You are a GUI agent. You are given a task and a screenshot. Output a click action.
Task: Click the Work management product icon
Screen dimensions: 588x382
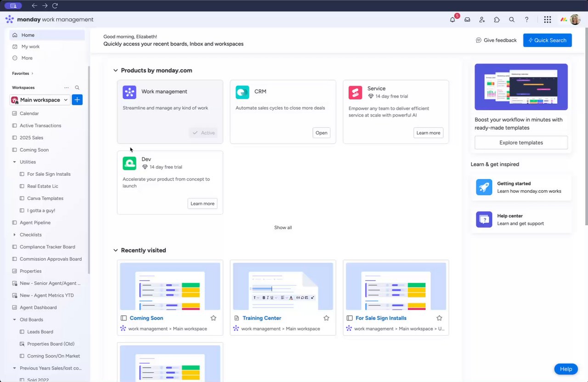tap(130, 92)
